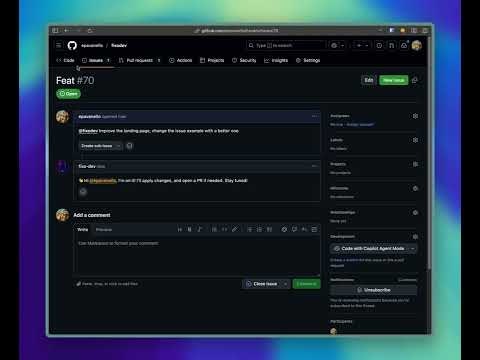Viewport: 480px width, 360px height.
Task: Open the Labels gear settings
Action: coord(415,140)
